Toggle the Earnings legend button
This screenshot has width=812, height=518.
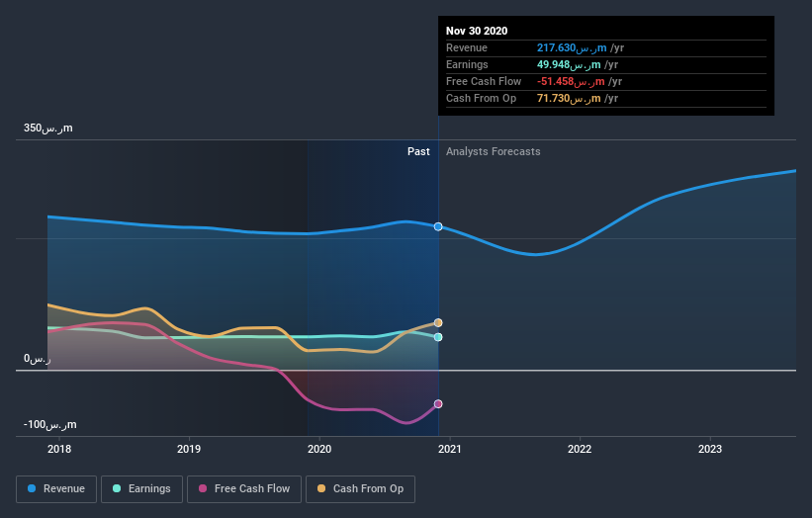141,489
